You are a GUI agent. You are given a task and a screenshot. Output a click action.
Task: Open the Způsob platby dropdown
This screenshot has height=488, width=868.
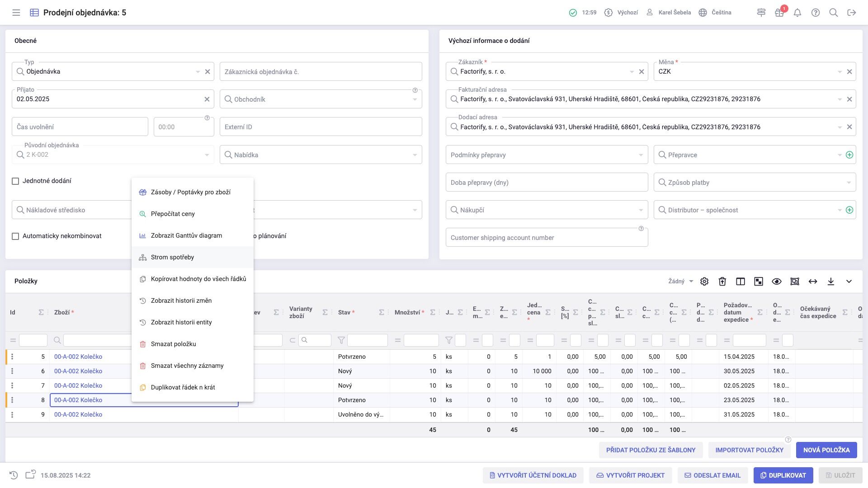tap(849, 183)
